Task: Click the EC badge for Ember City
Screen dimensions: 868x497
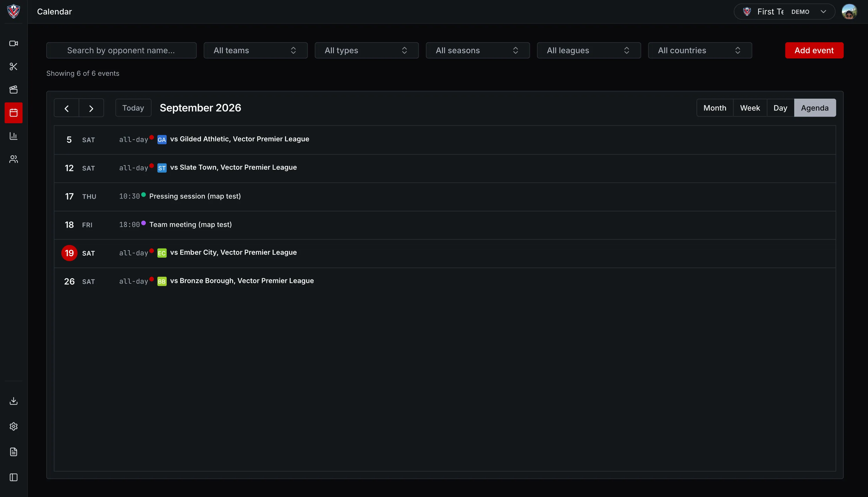Action: [162, 253]
